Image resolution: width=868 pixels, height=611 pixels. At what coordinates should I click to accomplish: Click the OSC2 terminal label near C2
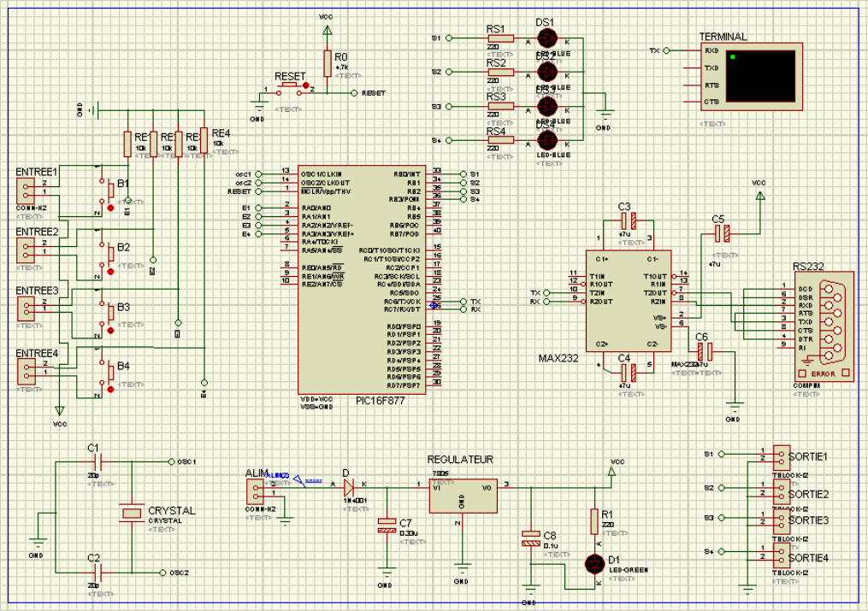(x=180, y=573)
